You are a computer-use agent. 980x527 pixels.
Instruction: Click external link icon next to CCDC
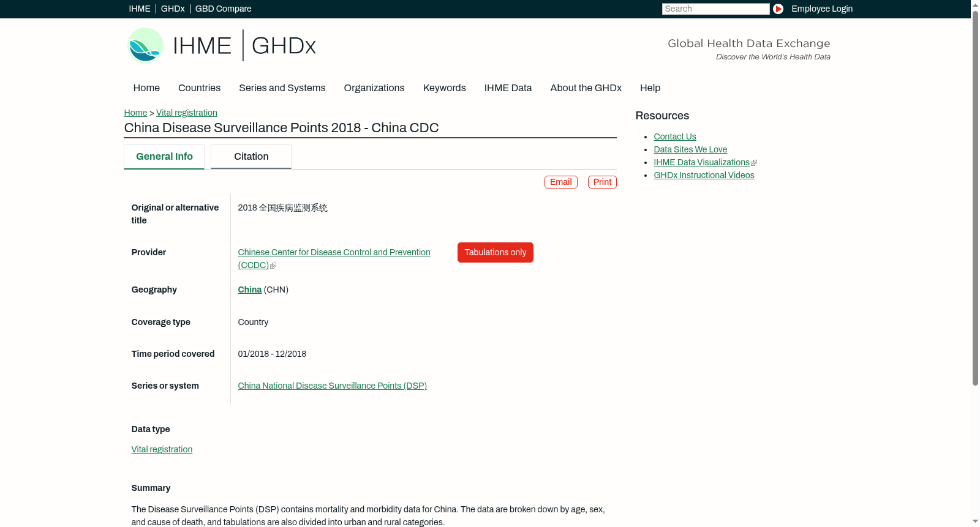273,266
